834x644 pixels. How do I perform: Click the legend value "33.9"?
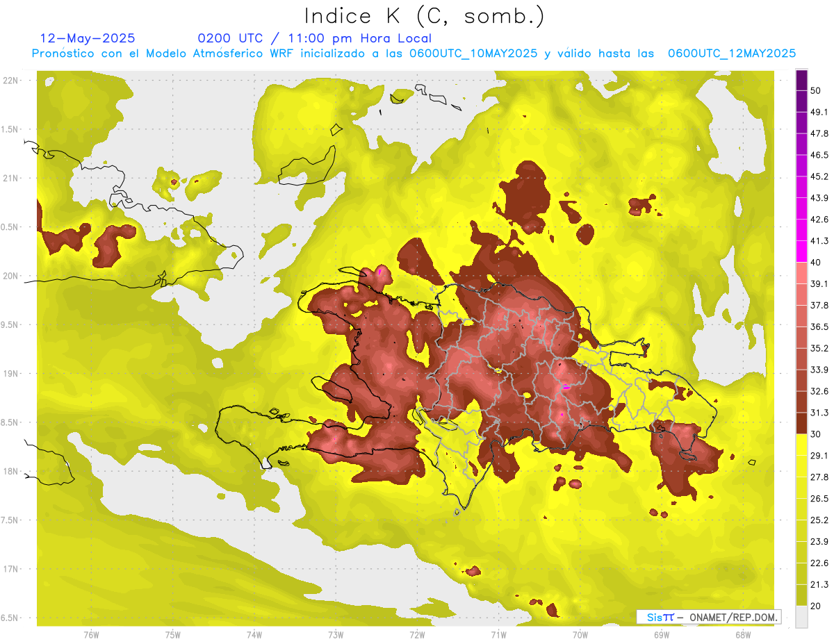point(819,370)
